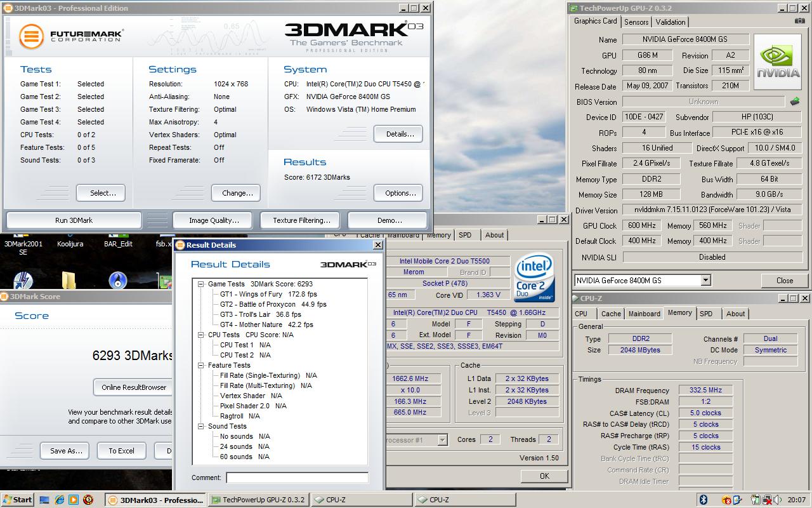Click the Options... button under Results

pos(400,193)
